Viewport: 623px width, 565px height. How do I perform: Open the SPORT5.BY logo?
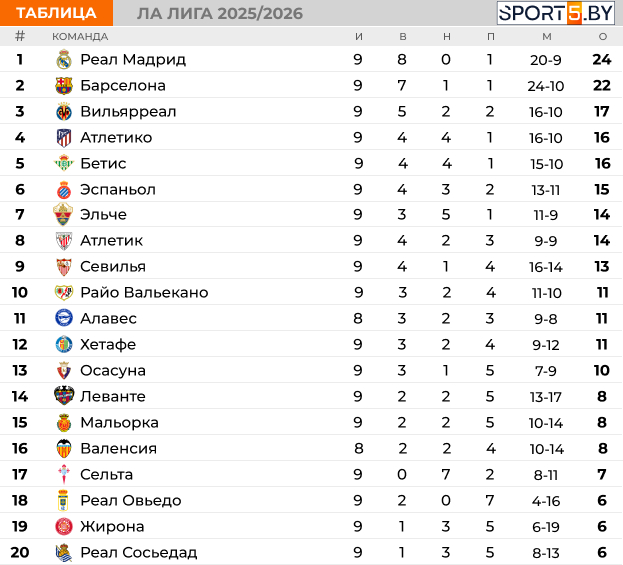[x=558, y=13]
